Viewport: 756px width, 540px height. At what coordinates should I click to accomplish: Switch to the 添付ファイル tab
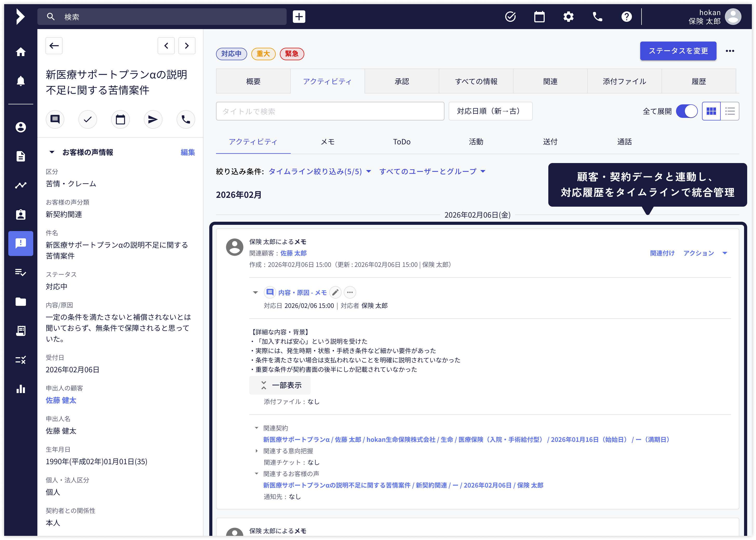[624, 82]
